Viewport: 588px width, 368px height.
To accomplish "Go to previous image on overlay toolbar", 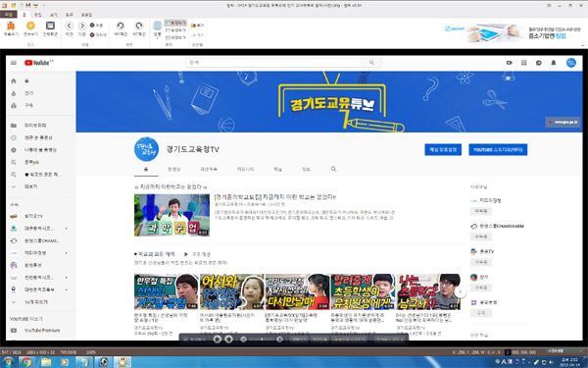I will (218, 340).
